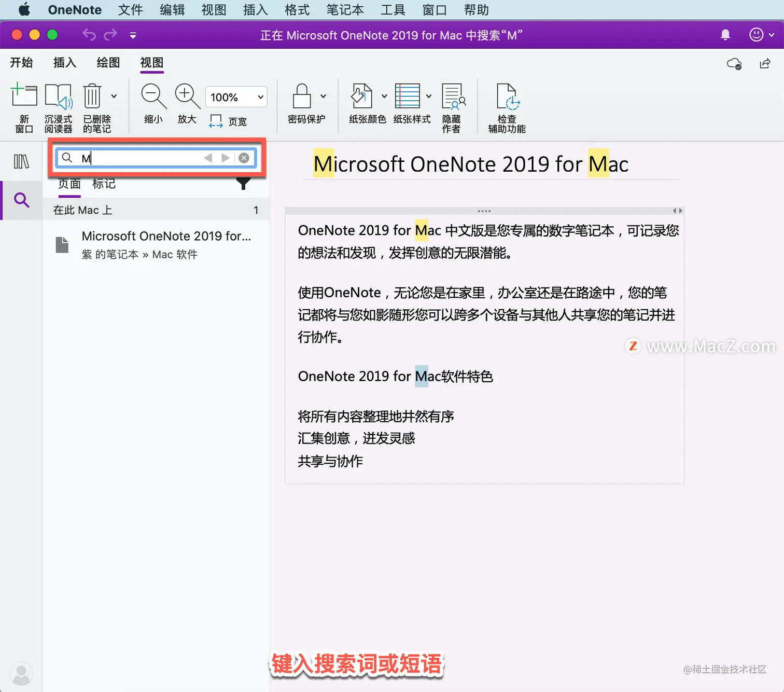784x692 pixels.
Task: Open the notebooks list sidebar icon
Action: pyautogui.click(x=21, y=161)
